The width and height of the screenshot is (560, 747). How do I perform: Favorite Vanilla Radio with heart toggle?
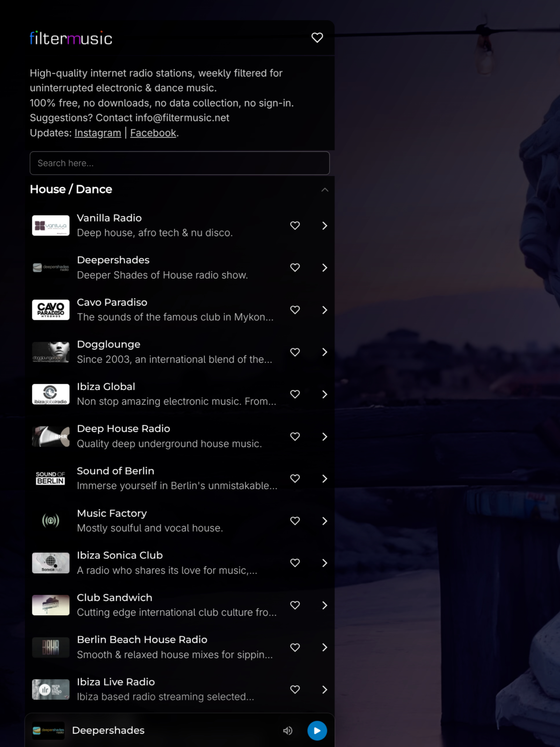point(295,226)
